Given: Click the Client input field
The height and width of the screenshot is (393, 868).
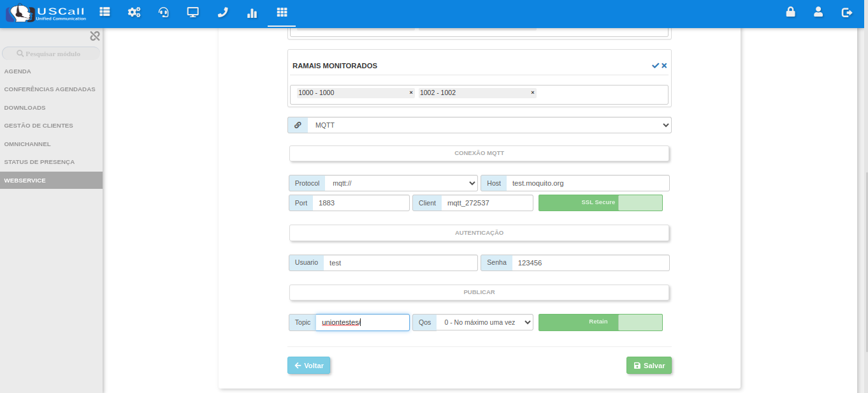Looking at the screenshot, I should (487, 203).
